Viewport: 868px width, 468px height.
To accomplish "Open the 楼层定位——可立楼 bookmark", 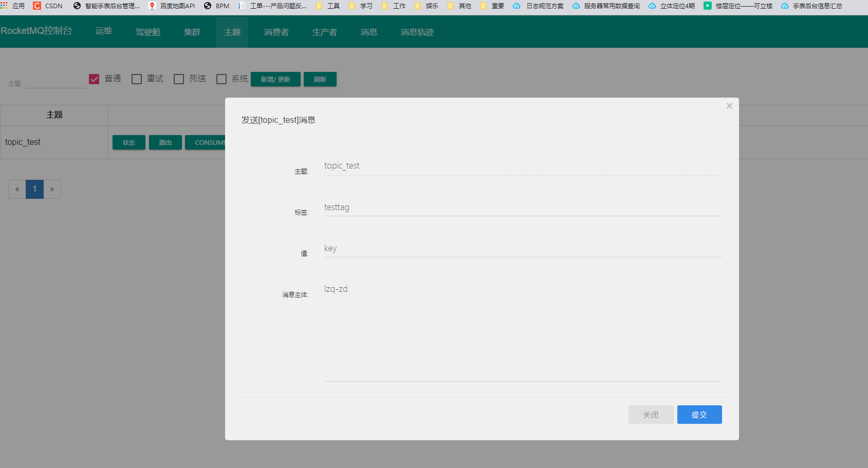I will [738, 6].
